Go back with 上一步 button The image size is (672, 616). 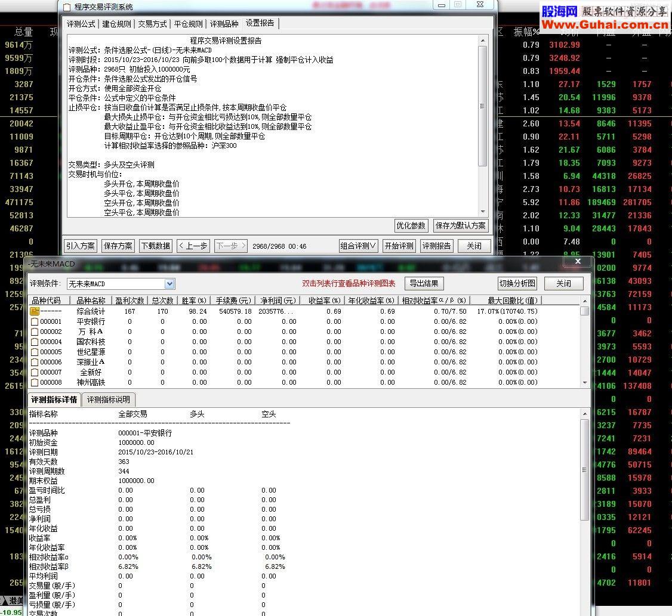coord(193,246)
